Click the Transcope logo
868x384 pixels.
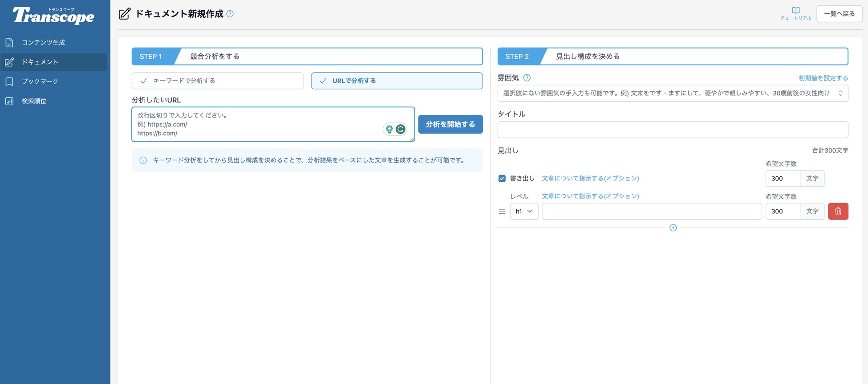[x=53, y=16]
